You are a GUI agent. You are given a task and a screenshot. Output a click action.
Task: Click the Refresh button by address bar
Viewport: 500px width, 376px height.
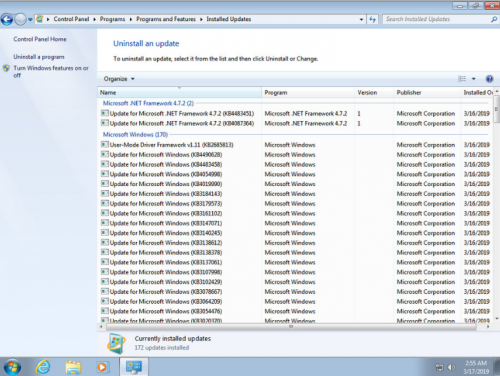pos(372,19)
